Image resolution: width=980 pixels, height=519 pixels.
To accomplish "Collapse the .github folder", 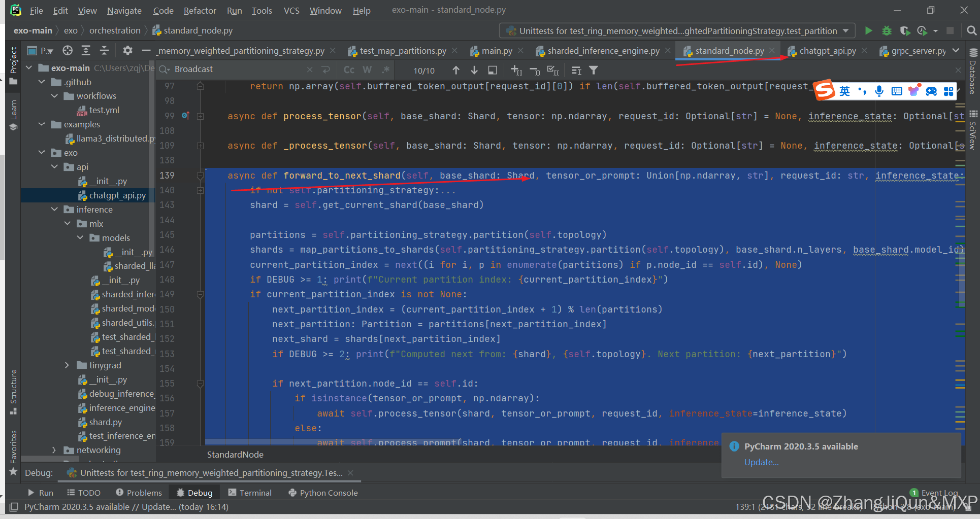I will (42, 82).
